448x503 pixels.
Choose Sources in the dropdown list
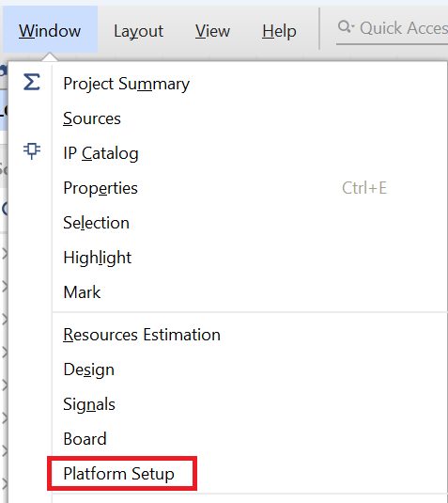click(250, 118)
